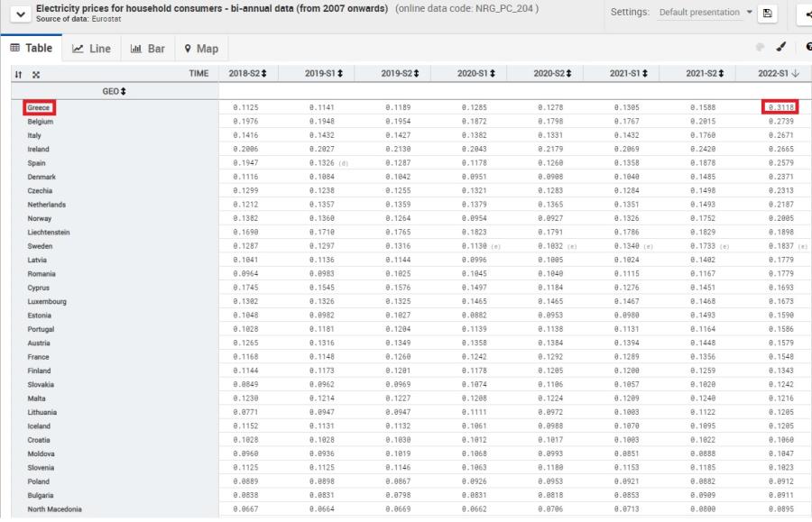Click Sweden's 2021-S2 value 0.1733
This screenshot has height=522, width=812.
click(703, 246)
